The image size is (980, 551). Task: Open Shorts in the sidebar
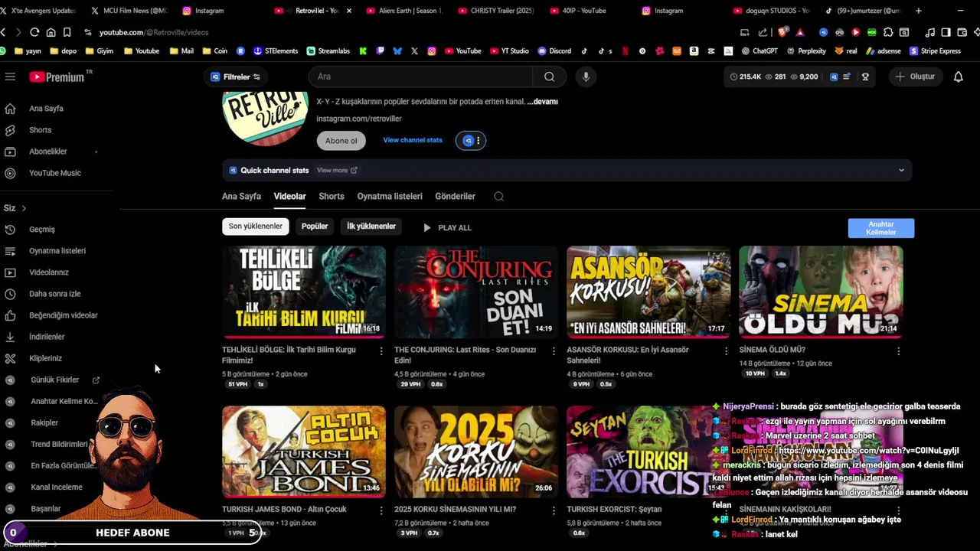[x=40, y=130]
